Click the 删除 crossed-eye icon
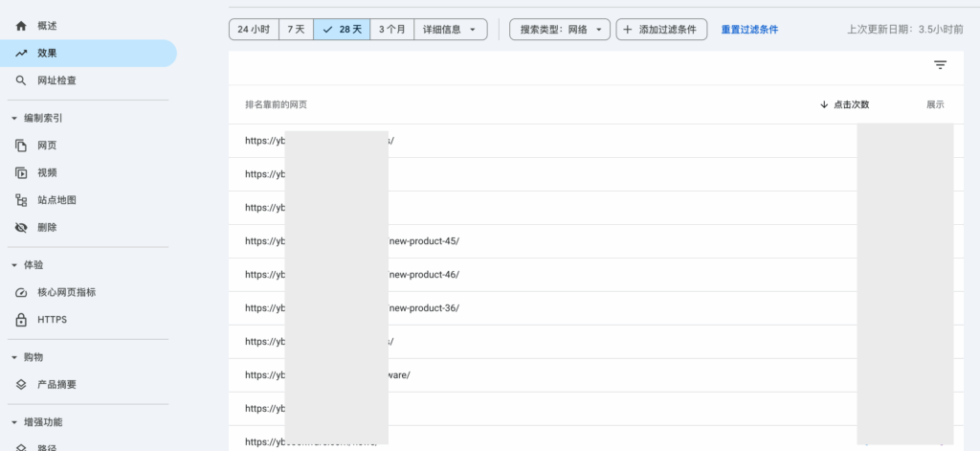Image resolution: width=980 pixels, height=451 pixels. (21, 228)
